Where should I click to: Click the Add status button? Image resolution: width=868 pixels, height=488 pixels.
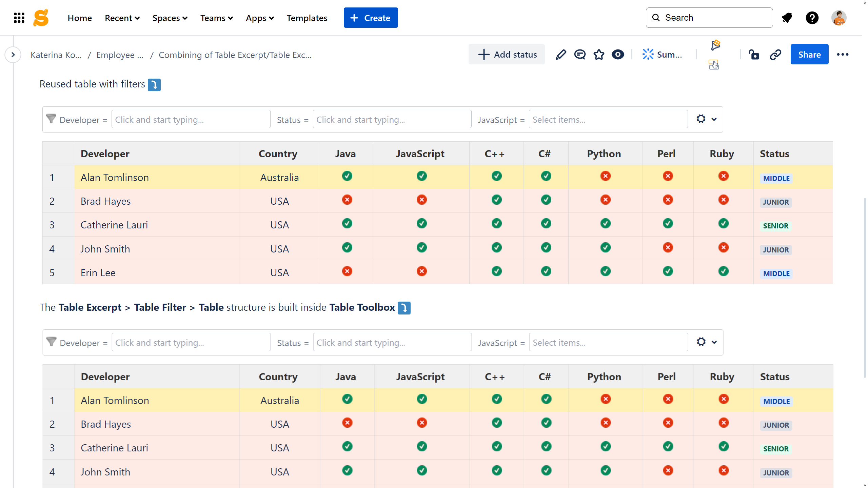tap(507, 55)
